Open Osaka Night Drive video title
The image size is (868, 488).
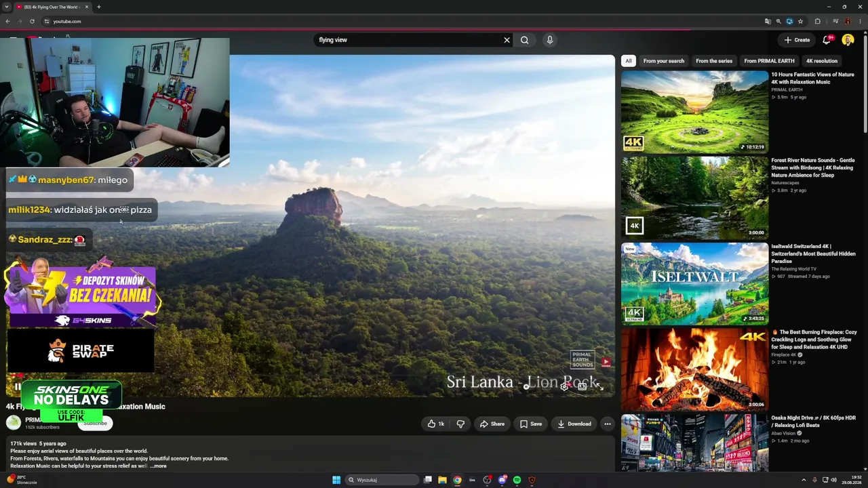pyautogui.click(x=813, y=422)
